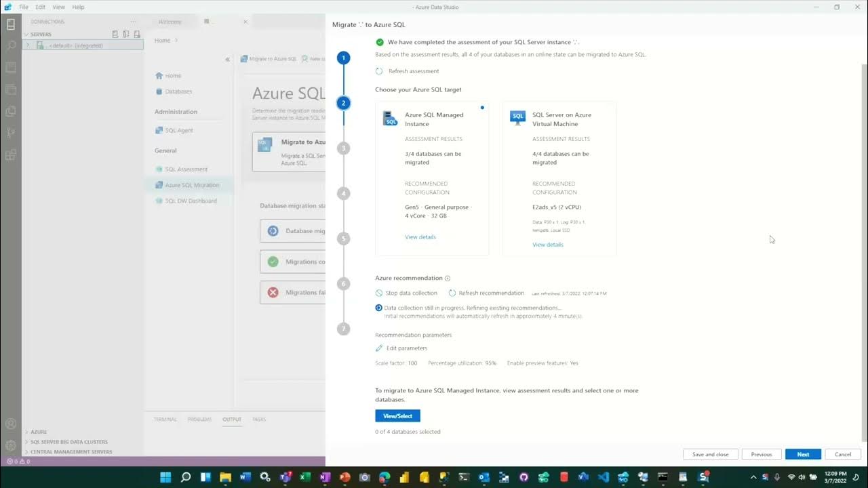This screenshot has width=868, height=488.
Task: Switch to the Welcome tab
Action: click(x=170, y=22)
